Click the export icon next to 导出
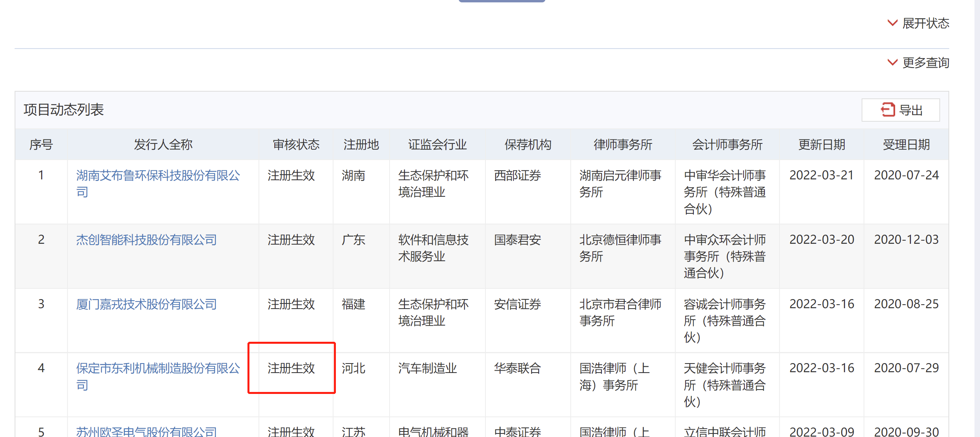 coord(888,109)
